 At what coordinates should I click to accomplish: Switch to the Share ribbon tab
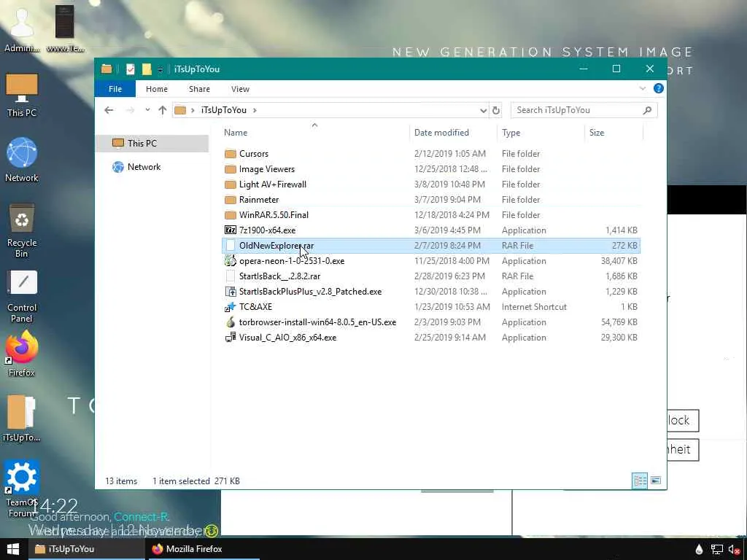click(x=199, y=89)
